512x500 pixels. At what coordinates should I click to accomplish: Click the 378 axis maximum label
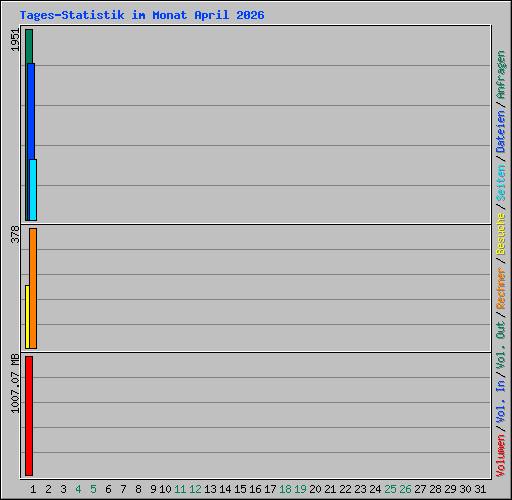point(15,234)
